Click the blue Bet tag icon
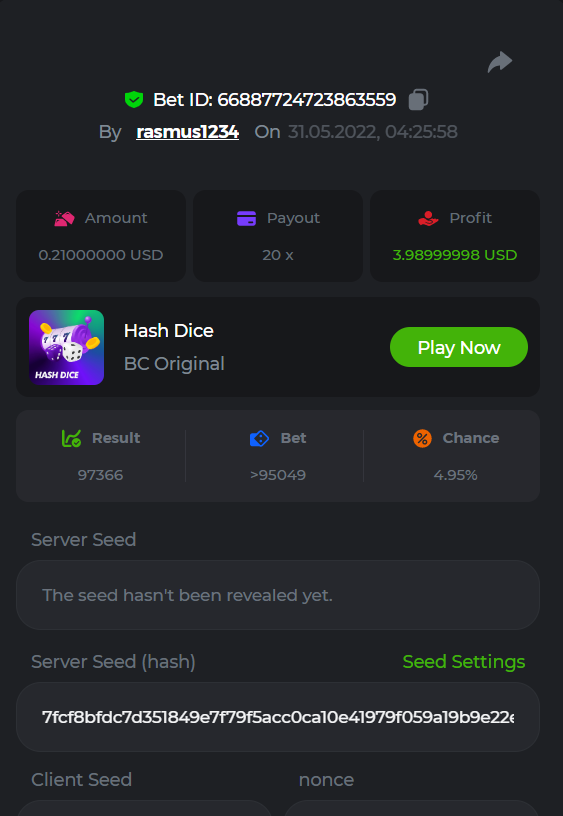The height and width of the screenshot is (816, 563). (x=259, y=438)
